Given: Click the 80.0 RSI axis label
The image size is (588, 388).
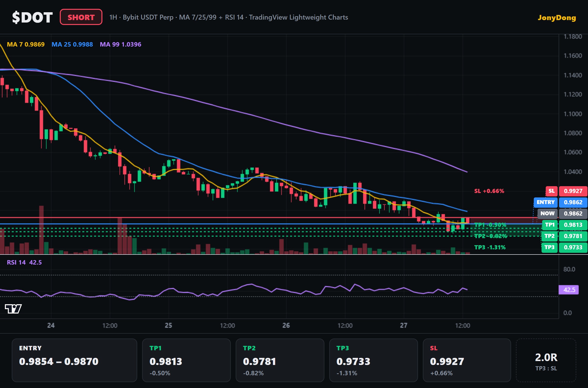Looking at the screenshot, I should tap(569, 269).
